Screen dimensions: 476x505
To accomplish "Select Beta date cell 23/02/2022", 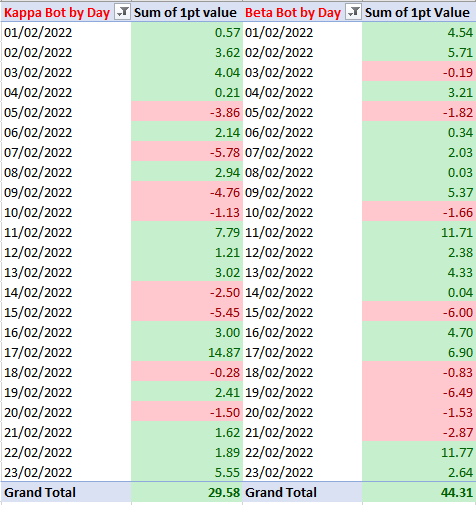I will [303, 472].
